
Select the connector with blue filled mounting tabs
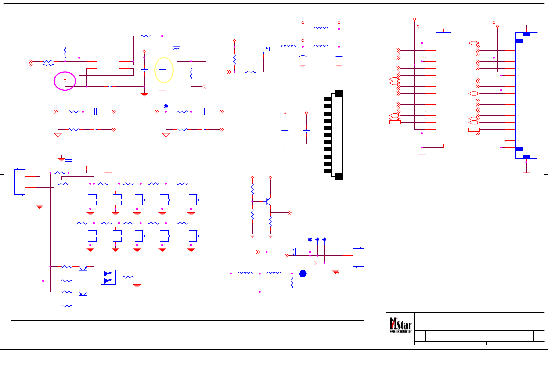point(526,95)
